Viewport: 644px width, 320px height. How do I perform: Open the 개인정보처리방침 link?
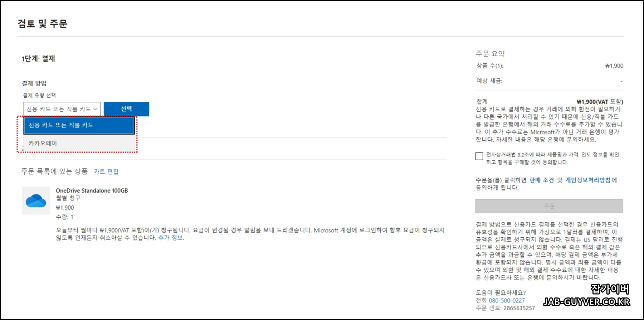click(x=588, y=180)
